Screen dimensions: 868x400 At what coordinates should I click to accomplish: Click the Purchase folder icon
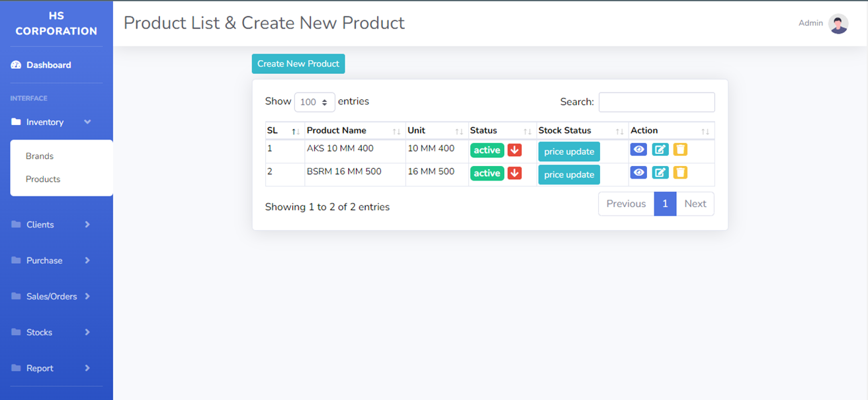click(x=17, y=260)
